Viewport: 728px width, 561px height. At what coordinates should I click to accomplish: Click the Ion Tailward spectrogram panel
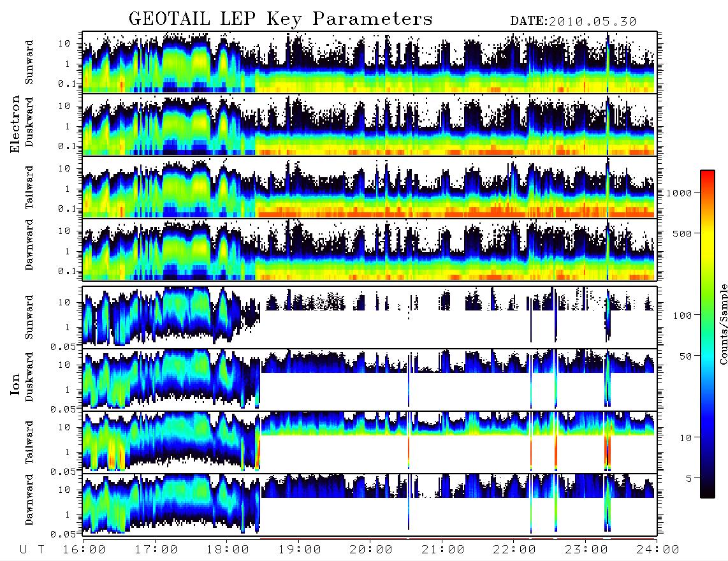pyautogui.click(x=370, y=442)
